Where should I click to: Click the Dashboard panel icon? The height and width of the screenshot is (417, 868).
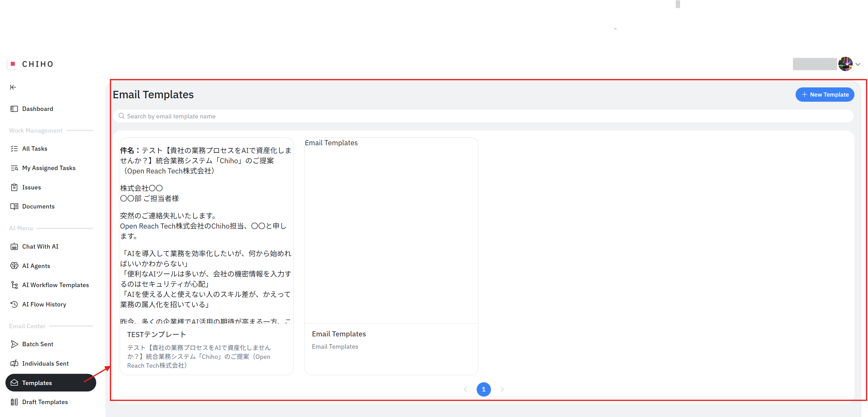[x=14, y=109]
